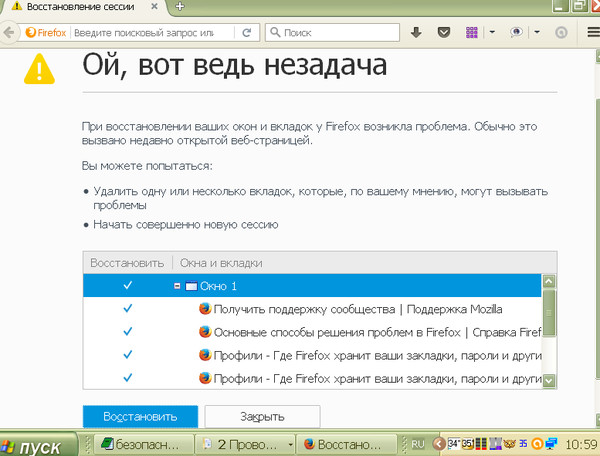Click the magnifier icon in the search box
Viewport: 600px width, 456px height.
275,32
